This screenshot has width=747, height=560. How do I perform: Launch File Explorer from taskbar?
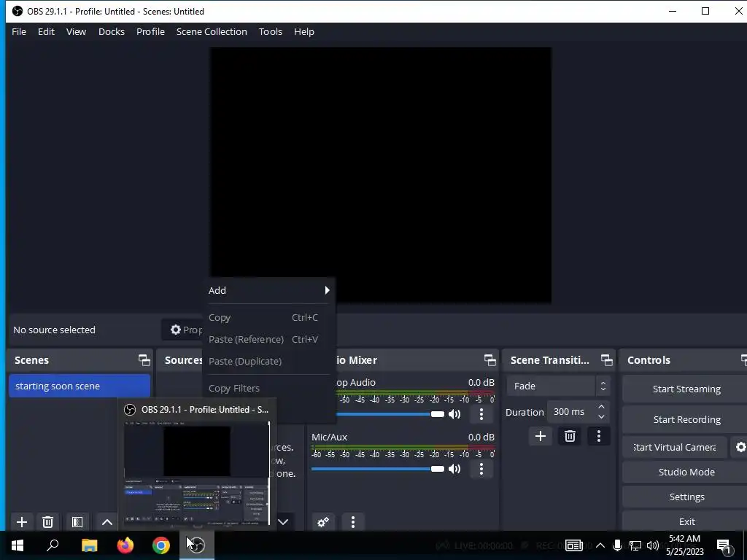pyautogui.click(x=89, y=545)
